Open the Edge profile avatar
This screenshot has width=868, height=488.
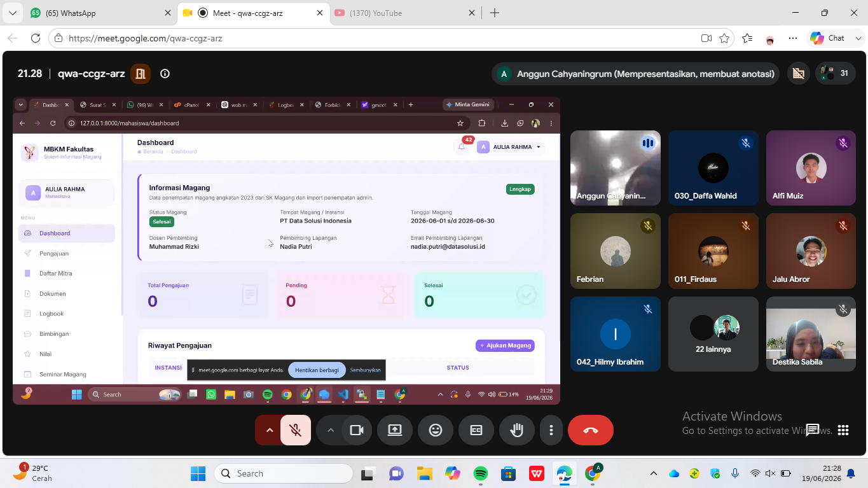coord(770,38)
